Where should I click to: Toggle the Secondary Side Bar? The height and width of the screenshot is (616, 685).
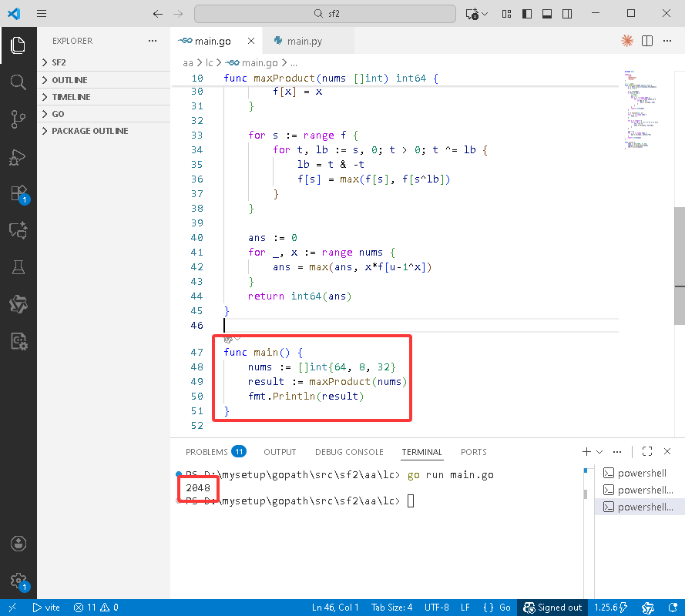567,14
